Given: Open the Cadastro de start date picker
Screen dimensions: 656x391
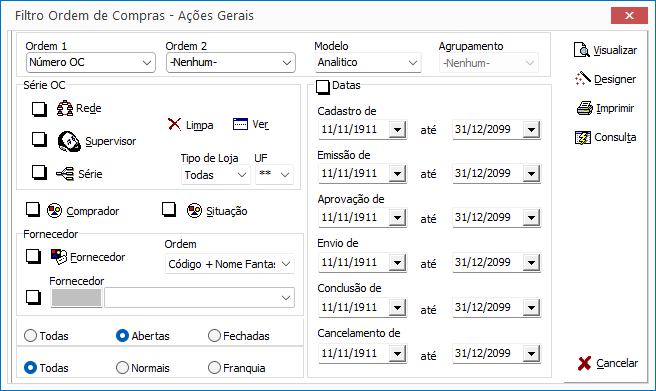Looking at the screenshot, I should click(397, 129).
